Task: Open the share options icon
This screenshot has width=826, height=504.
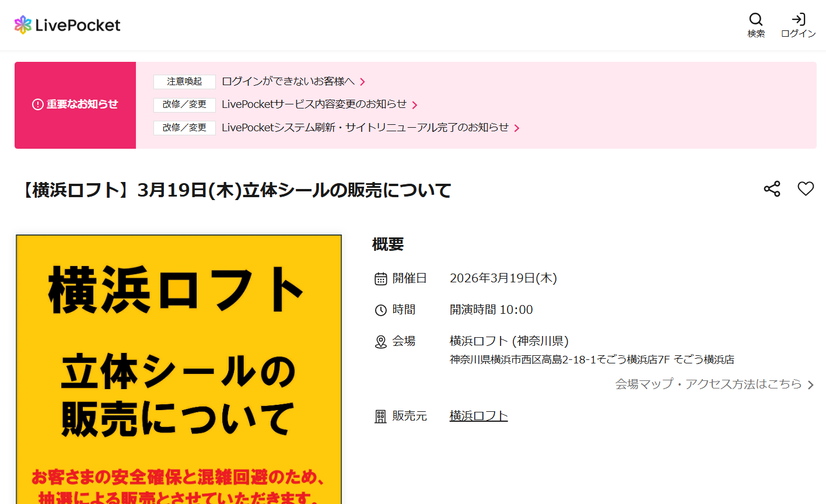Action: (x=771, y=188)
